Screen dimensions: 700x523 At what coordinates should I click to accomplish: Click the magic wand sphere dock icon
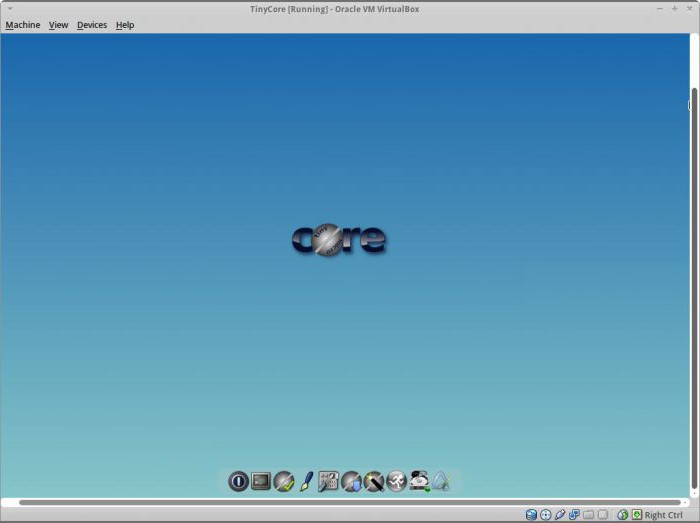(374, 481)
